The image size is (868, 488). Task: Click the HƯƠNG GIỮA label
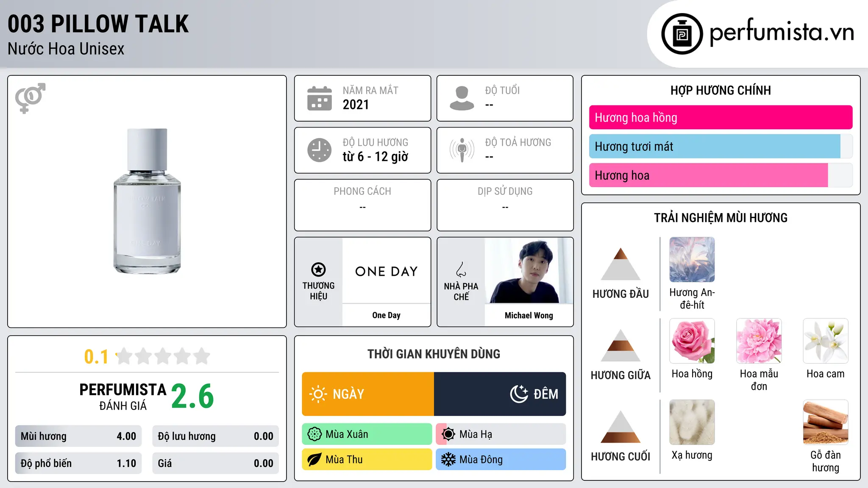[620, 375]
